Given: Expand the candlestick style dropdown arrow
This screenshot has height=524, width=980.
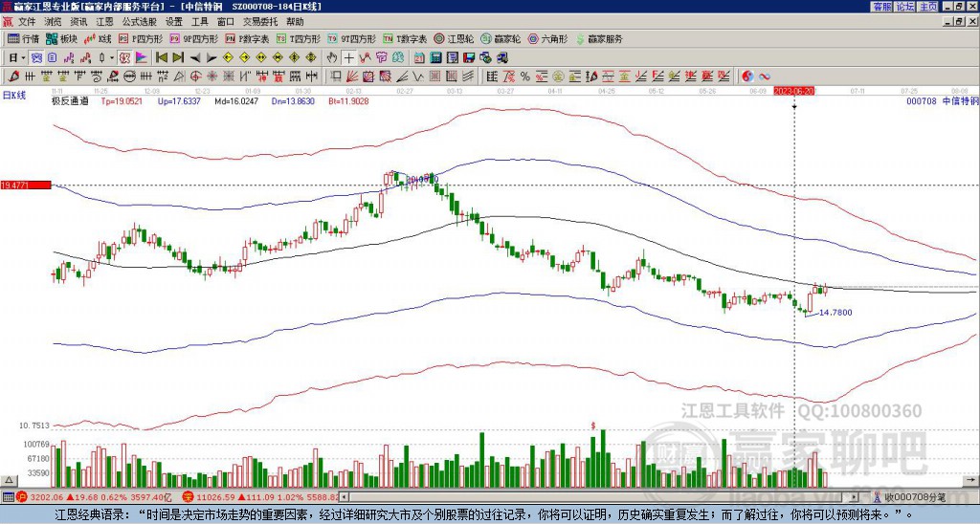Looking at the screenshot, I should tap(112, 58).
